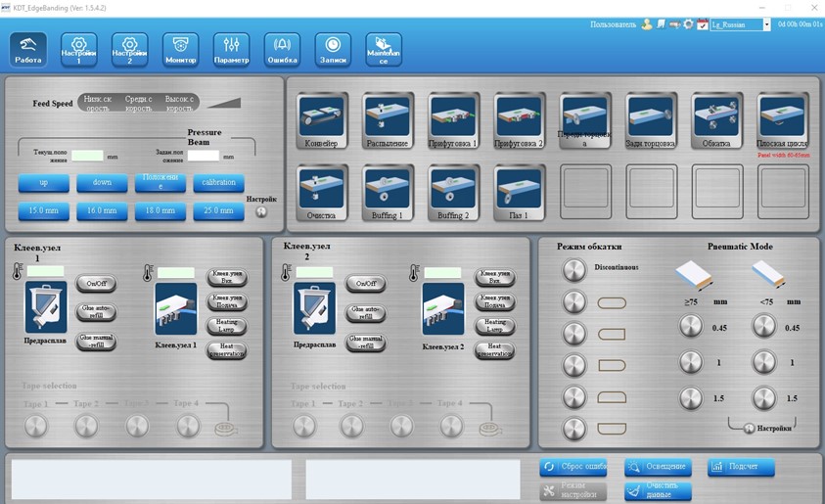Screen dimensions: 825x504
Task: Click the Прифуговка 1 milling icon
Action: point(453,115)
